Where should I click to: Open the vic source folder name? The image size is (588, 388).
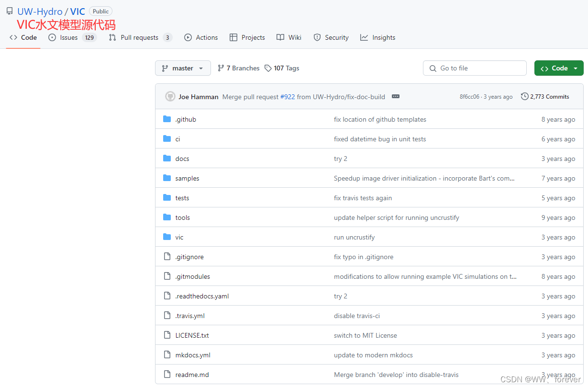(179, 237)
